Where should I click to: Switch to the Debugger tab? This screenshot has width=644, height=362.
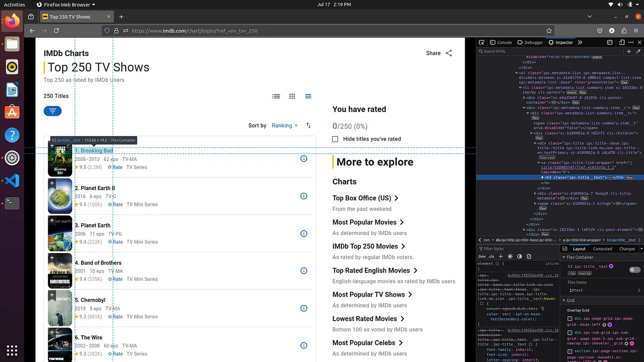[x=530, y=42]
